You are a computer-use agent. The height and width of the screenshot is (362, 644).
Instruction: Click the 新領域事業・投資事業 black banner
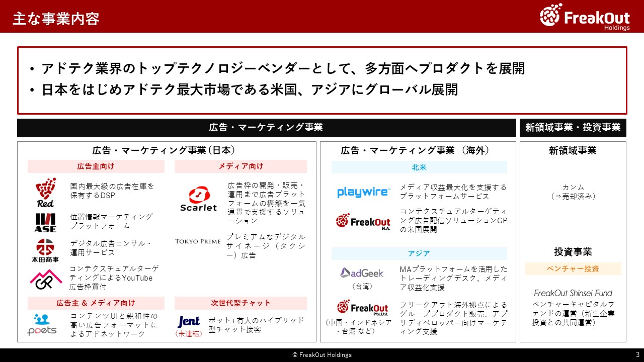pyautogui.click(x=573, y=128)
